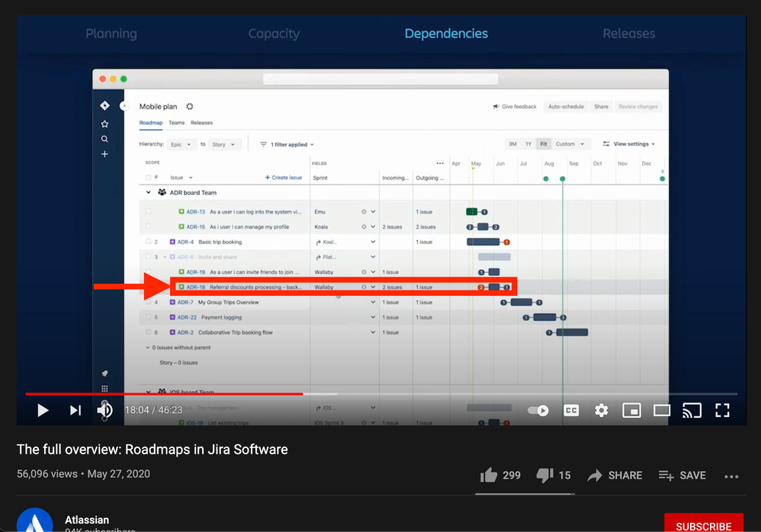This screenshot has height=532, width=761.
Task: Open View settings menu
Action: pyautogui.click(x=629, y=144)
